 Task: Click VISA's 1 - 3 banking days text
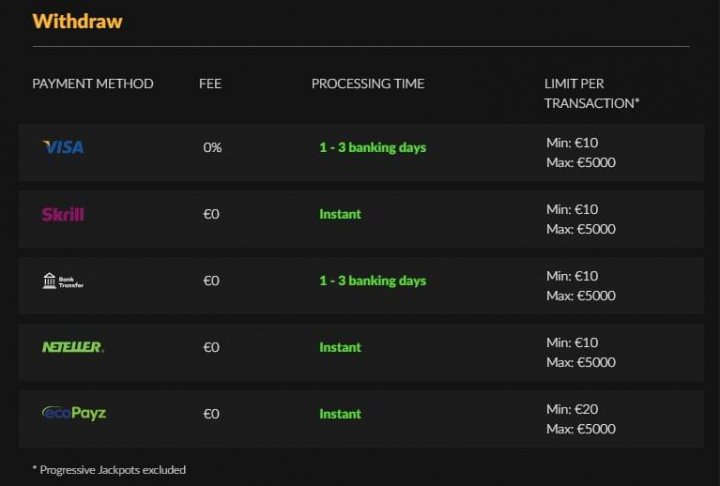coord(373,147)
